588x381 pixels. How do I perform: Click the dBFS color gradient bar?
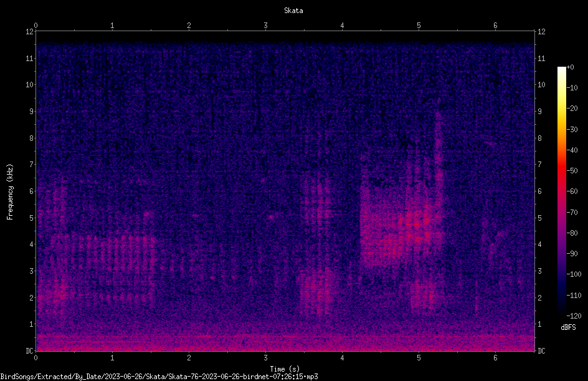561,191
